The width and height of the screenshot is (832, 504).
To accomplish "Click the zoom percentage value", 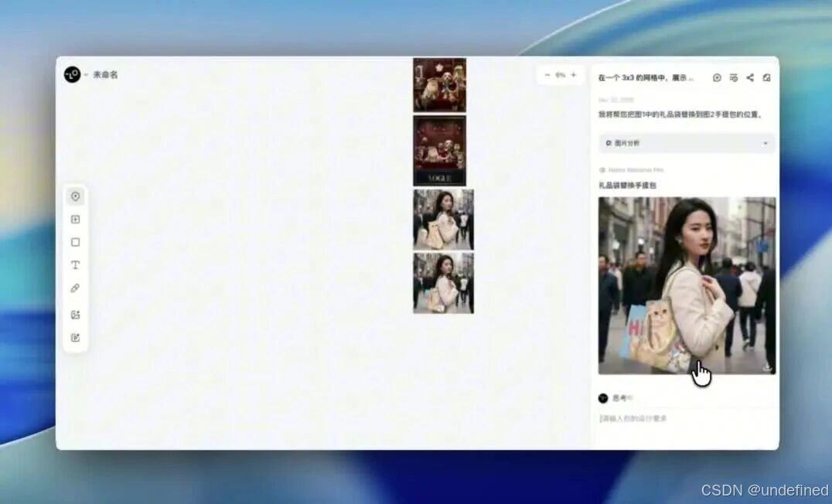I will pos(561,75).
